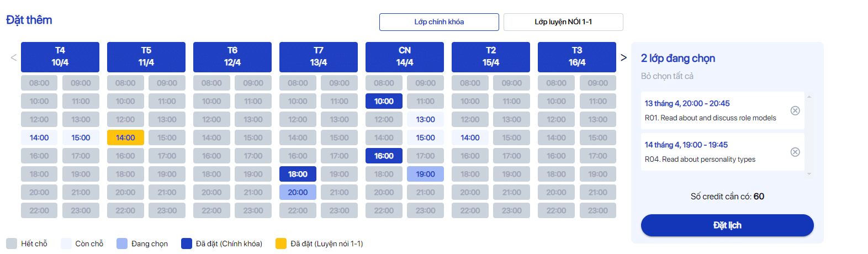Deselect the 19:00 slot on CN 14/4

coord(425,174)
